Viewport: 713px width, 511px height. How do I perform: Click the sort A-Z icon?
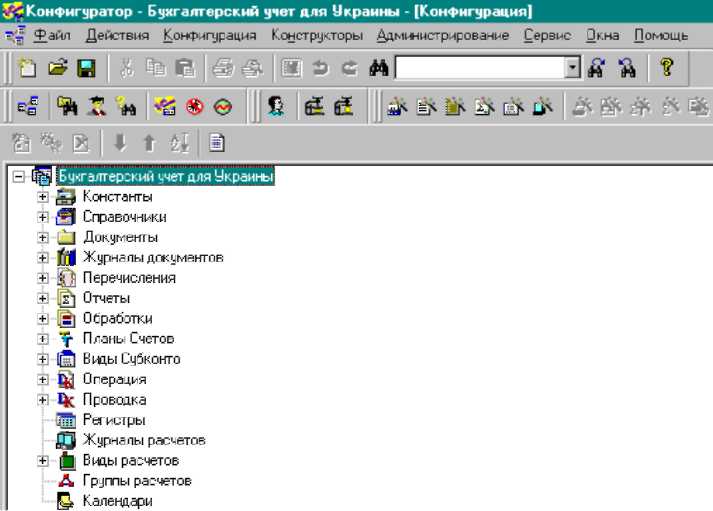[x=180, y=143]
